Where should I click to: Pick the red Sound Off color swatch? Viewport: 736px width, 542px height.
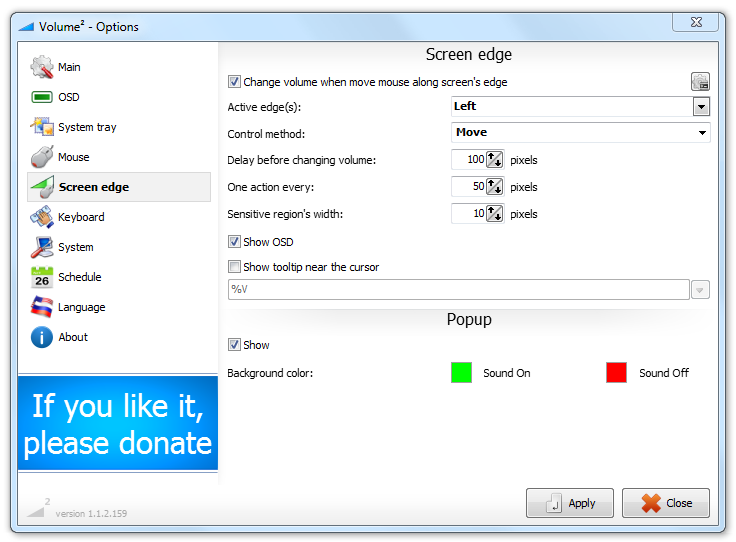[x=616, y=373]
